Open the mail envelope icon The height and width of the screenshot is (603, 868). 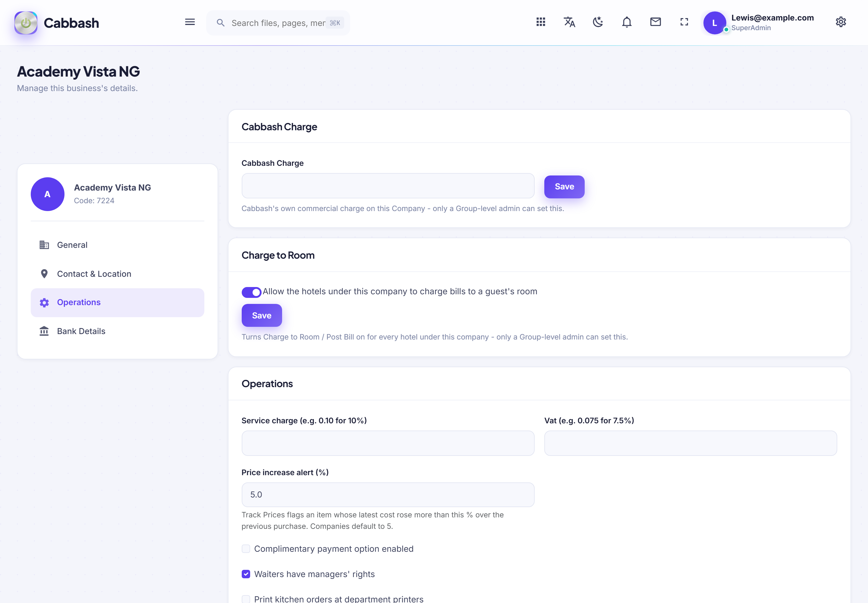point(655,22)
